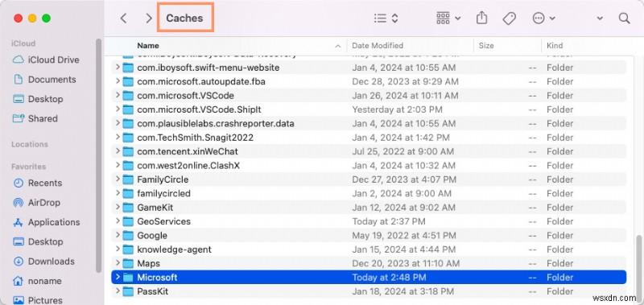
Task: Open Applications in the sidebar
Action: click(47, 222)
